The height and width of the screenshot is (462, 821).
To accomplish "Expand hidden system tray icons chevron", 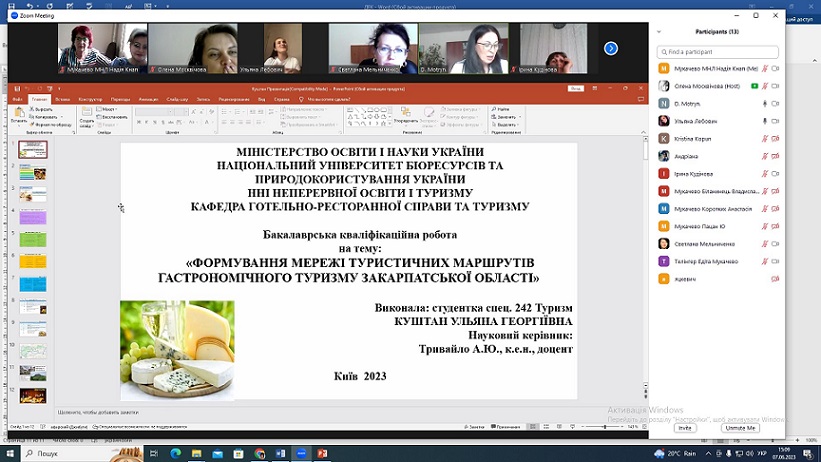I will 708,453.
